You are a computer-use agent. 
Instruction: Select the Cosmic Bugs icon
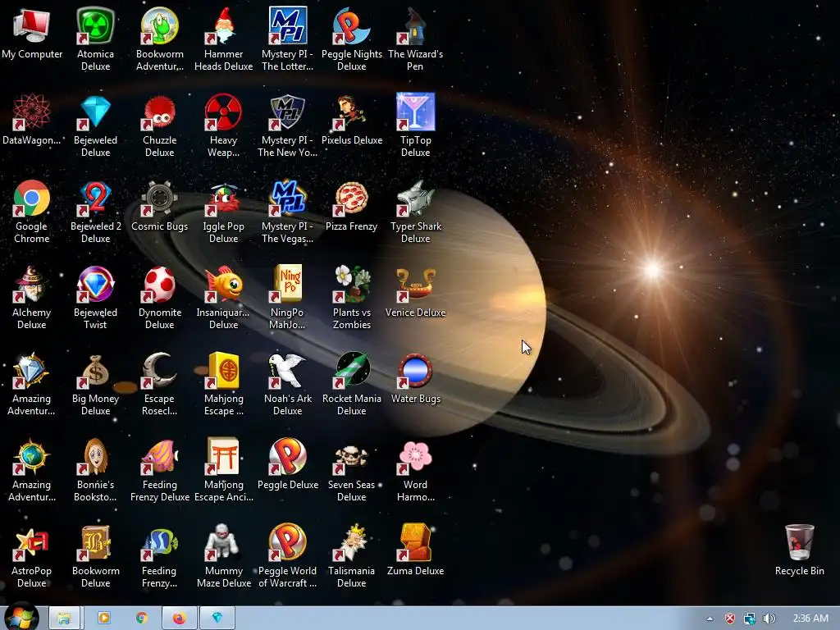point(160,199)
